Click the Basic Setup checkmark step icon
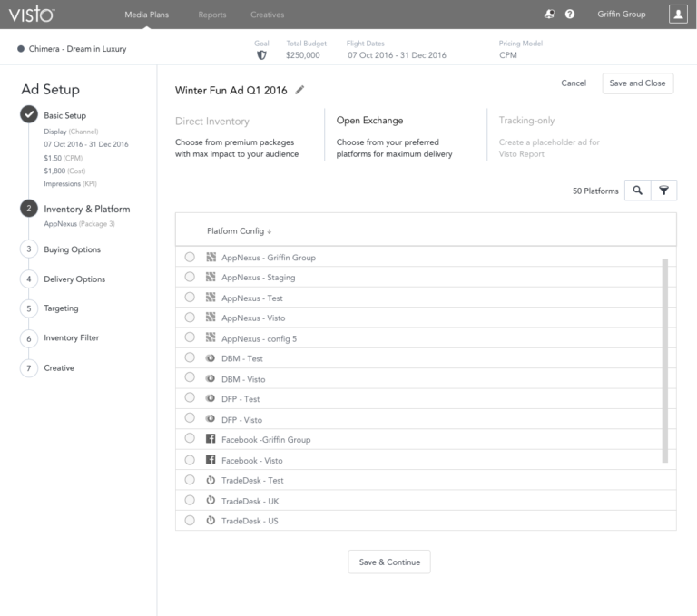Screen dimensions: 697x616 [29, 114]
